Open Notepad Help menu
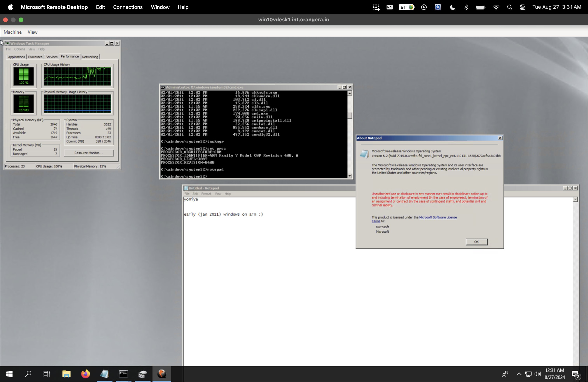This screenshot has height=382, width=588. point(228,194)
